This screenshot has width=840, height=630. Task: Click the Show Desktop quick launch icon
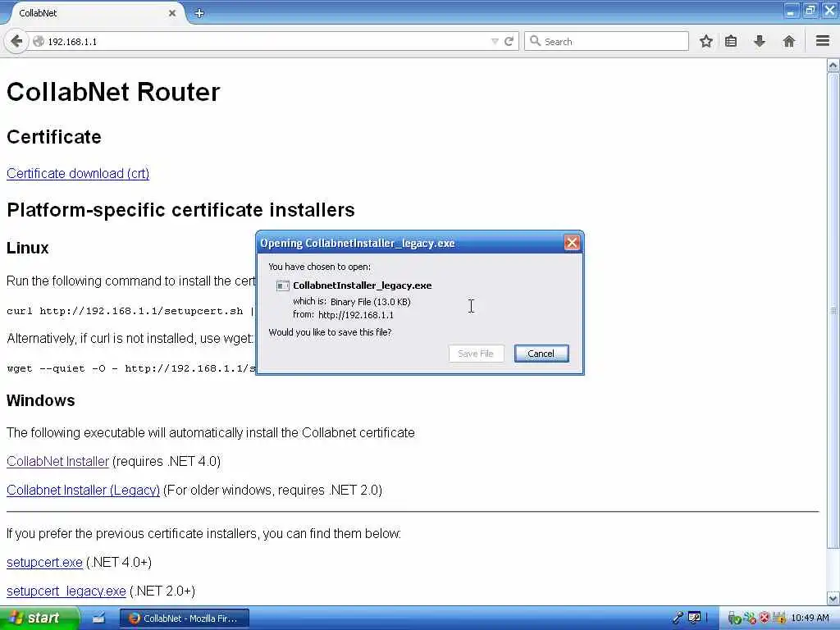[98, 619]
